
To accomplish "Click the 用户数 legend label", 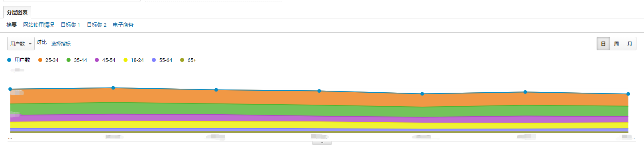I will point(22,60).
